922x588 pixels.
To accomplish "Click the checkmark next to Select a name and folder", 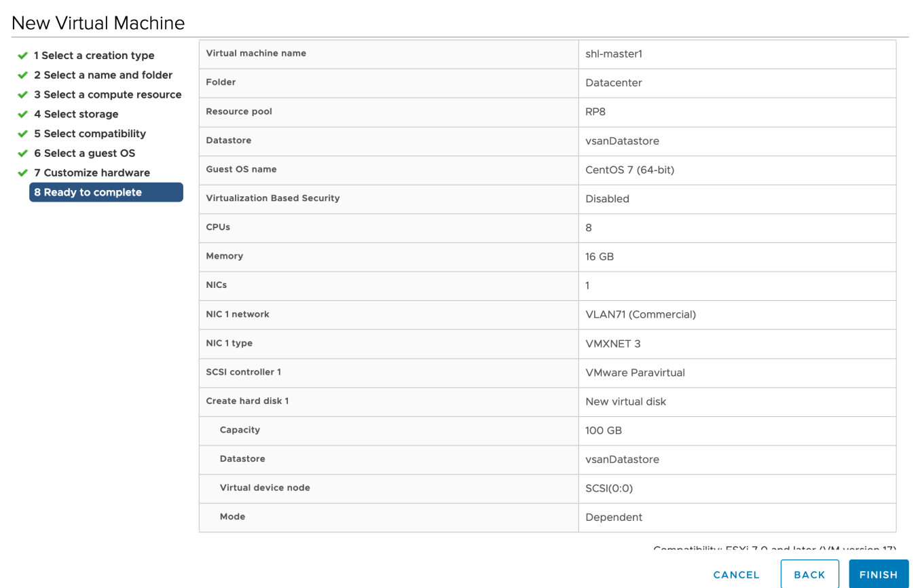I will [24, 75].
